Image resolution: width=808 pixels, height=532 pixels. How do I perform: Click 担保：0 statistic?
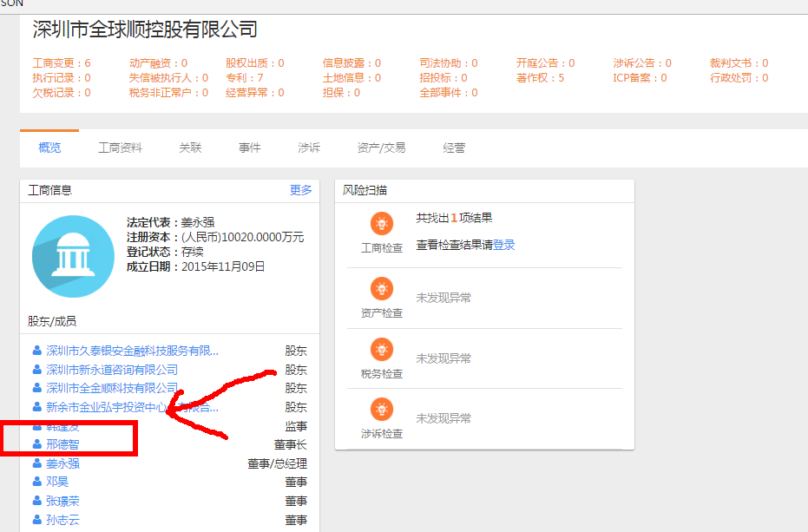(x=342, y=93)
